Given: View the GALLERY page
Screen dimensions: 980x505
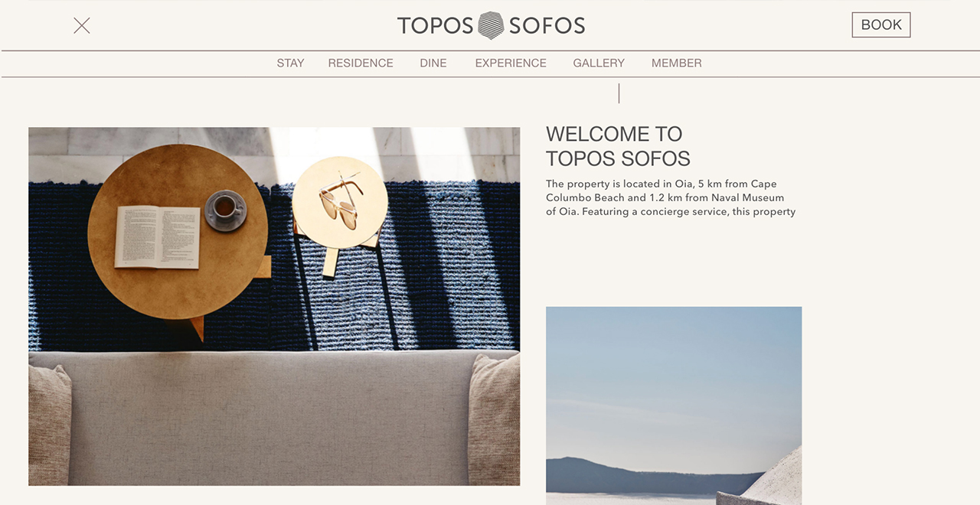Looking at the screenshot, I should [599, 64].
